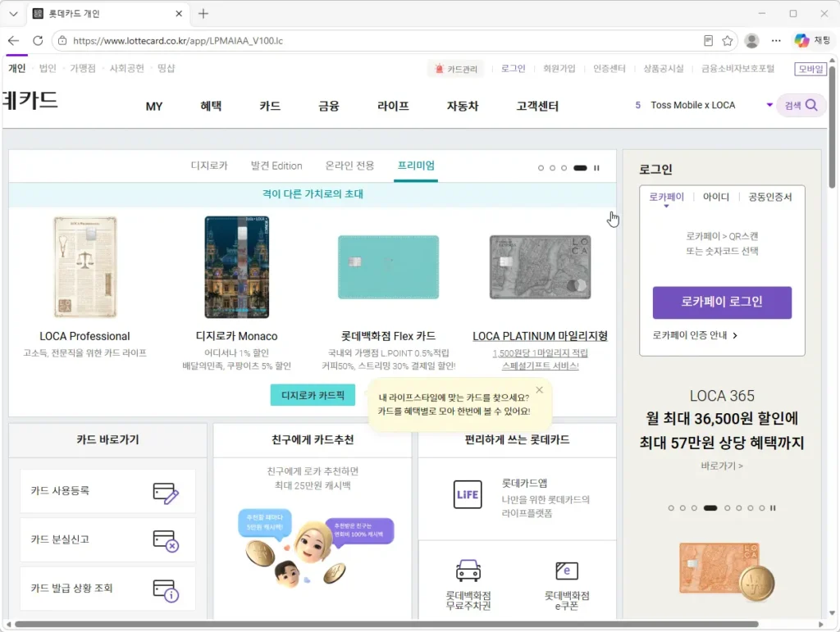
Task: Open the 인증센터 link
Action: tap(609, 69)
